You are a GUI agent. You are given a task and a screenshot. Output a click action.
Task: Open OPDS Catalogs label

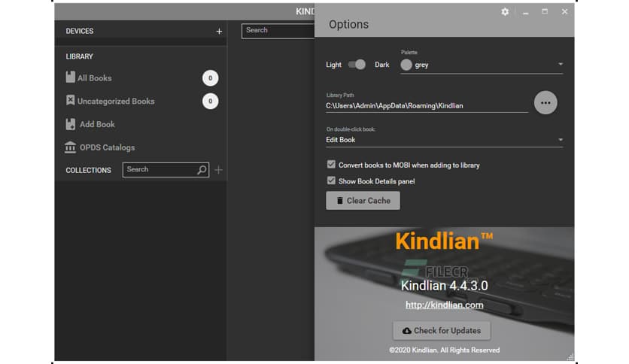[107, 147]
